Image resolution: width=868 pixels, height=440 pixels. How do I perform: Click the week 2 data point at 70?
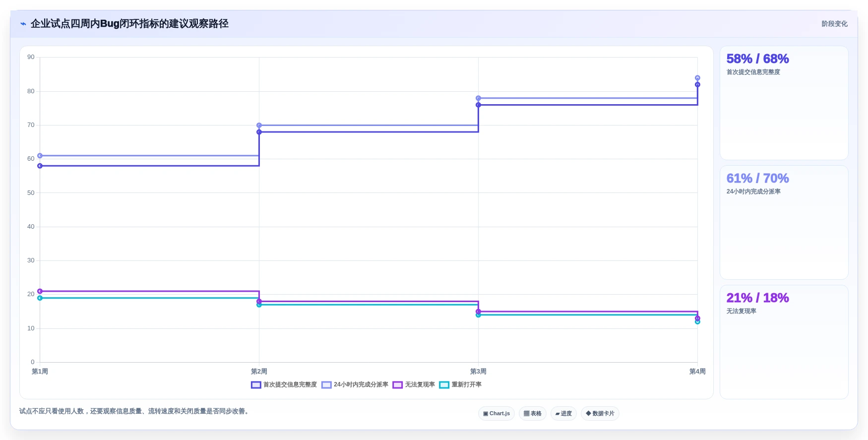[x=259, y=126]
